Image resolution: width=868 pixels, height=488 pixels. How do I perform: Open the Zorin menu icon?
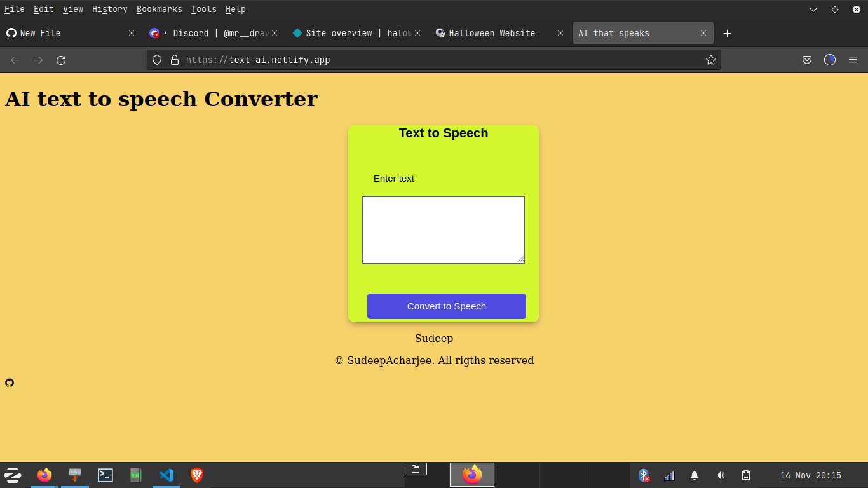[x=13, y=475]
